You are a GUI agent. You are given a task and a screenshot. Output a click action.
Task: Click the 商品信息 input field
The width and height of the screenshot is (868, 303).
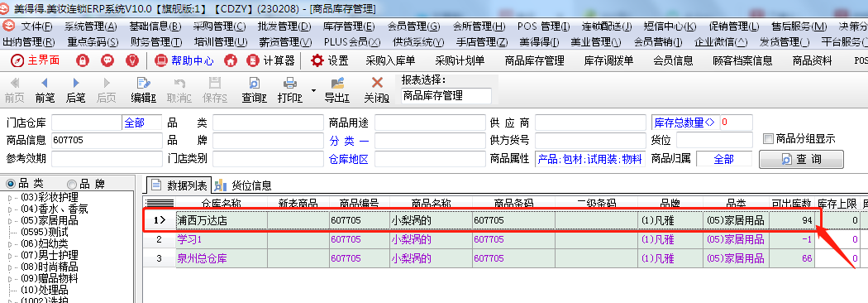coord(107,141)
